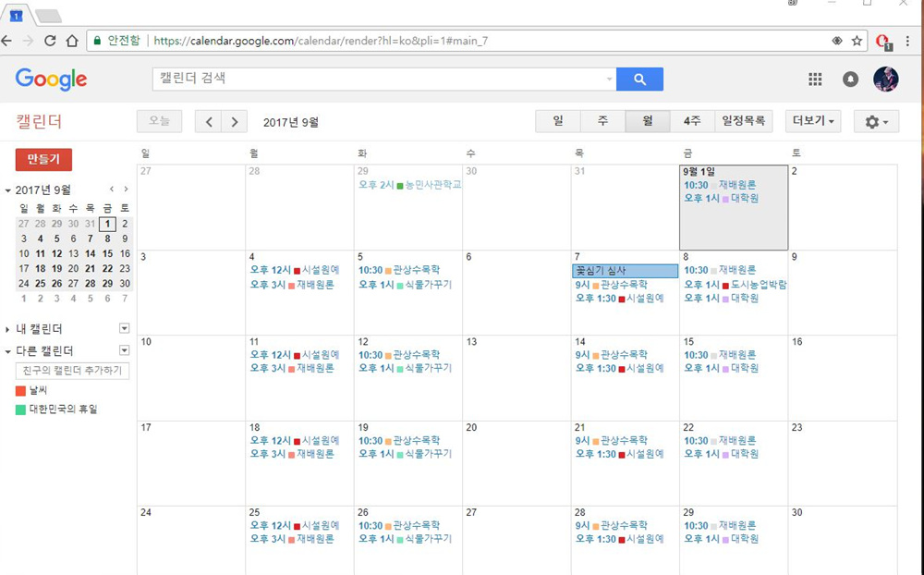Open the profile avatar menu

tap(885, 80)
